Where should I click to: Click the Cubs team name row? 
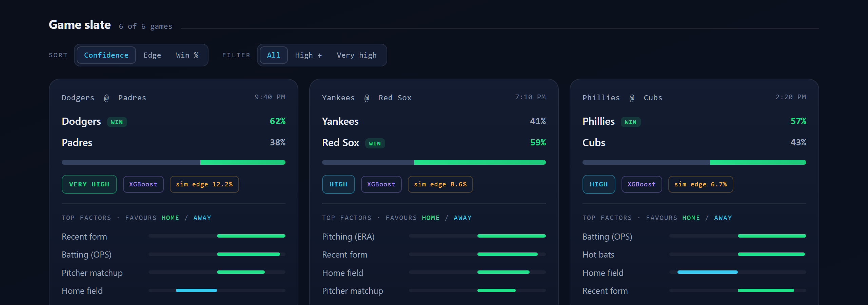pyautogui.click(x=694, y=143)
